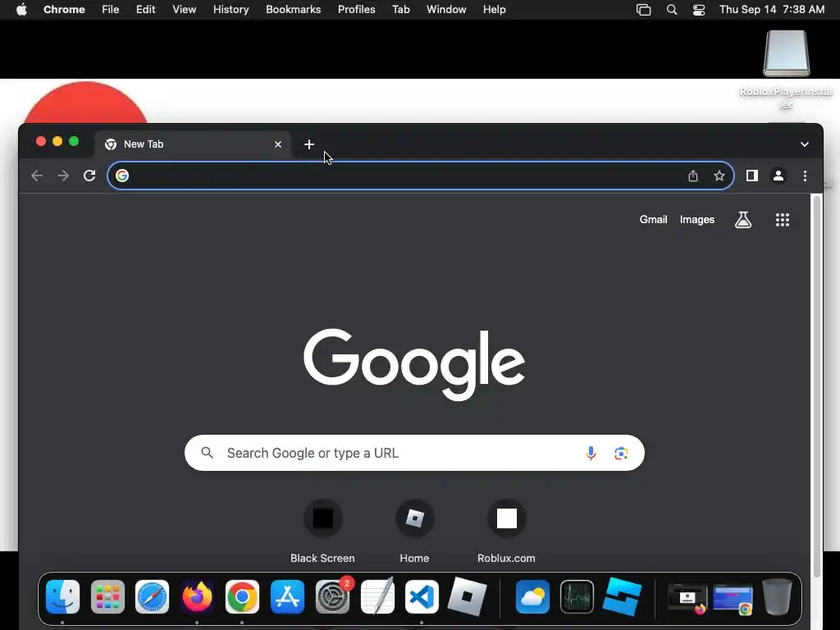
Task: Open Control Center in menu bar
Action: click(699, 10)
